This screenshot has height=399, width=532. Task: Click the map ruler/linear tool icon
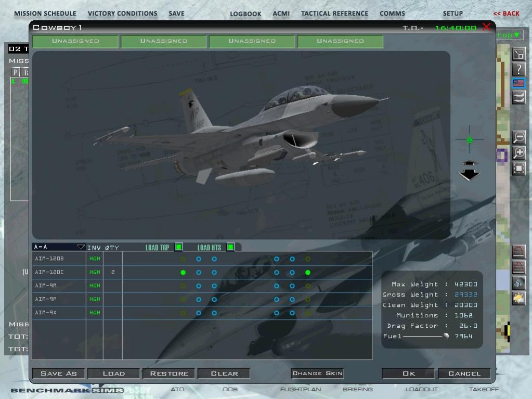tap(518, 54)
